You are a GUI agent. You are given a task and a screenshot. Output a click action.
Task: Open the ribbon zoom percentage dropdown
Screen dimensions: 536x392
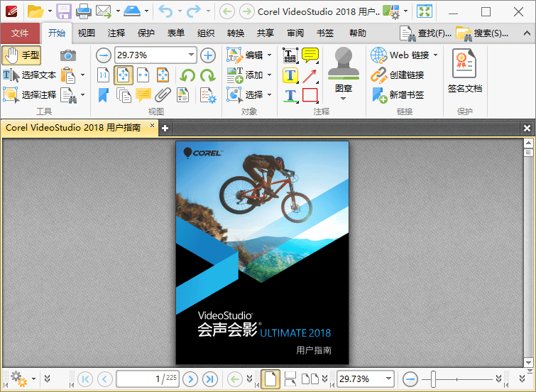point(192,55)
